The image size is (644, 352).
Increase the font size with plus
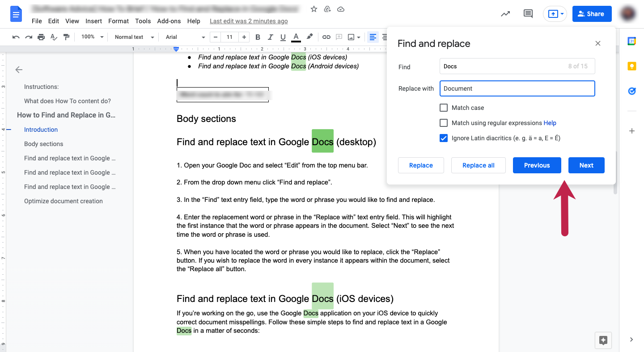pos(244,37)
